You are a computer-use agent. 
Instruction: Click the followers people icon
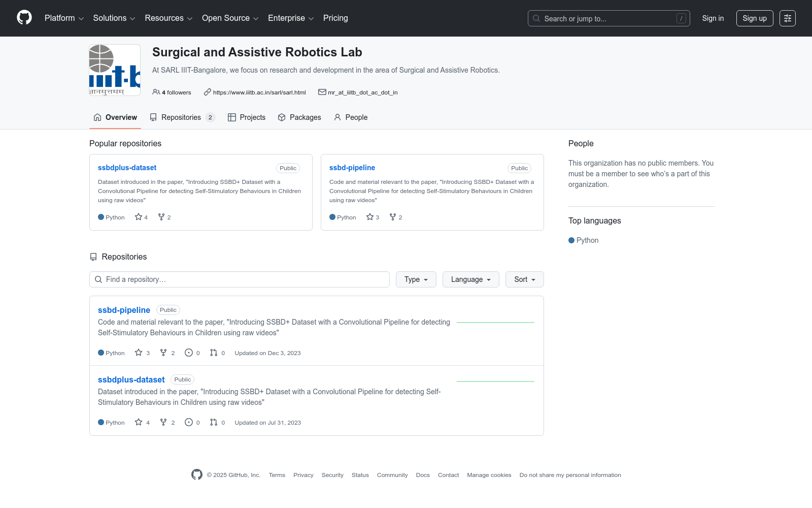click(156, 92)
